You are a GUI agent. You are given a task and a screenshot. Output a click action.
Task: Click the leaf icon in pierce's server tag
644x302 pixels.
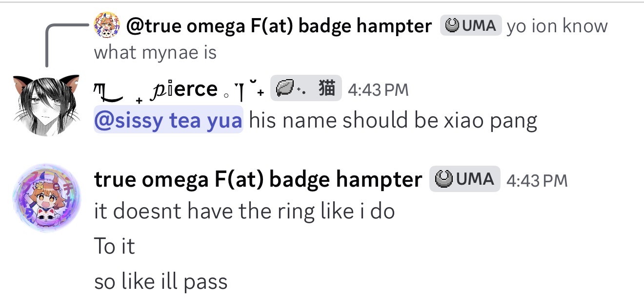(x=285, y=89)
